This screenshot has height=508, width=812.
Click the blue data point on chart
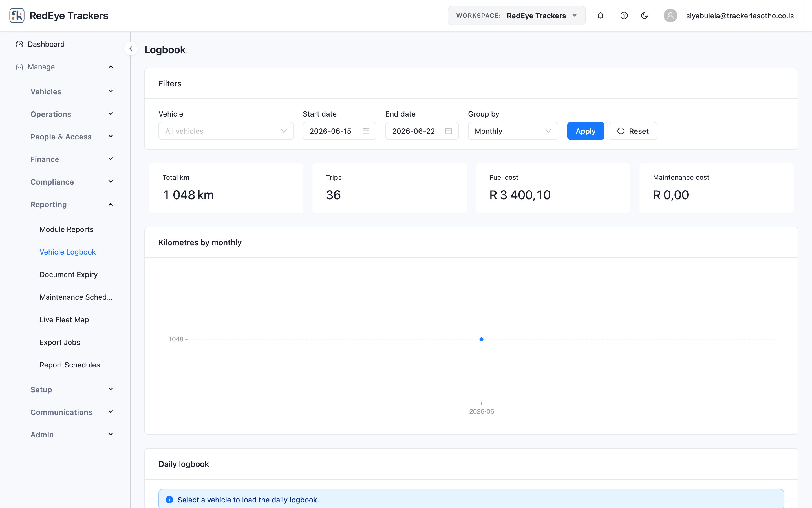tap(481, 339)
